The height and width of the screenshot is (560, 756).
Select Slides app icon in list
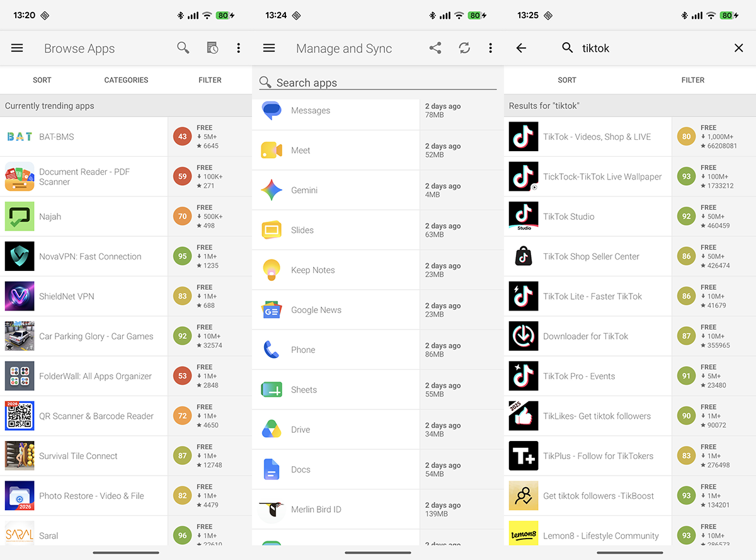[x=272, y=230]
